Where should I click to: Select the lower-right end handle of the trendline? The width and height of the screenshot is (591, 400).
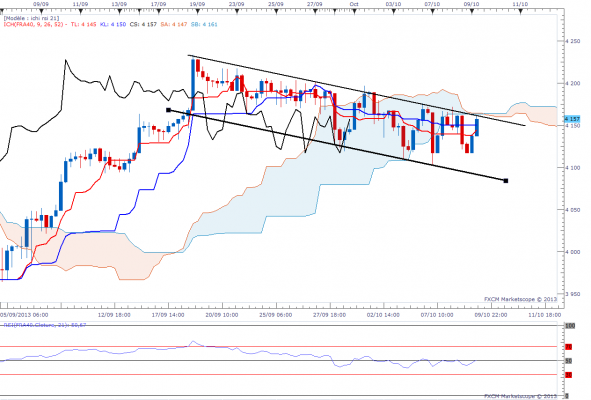[506, 181]
